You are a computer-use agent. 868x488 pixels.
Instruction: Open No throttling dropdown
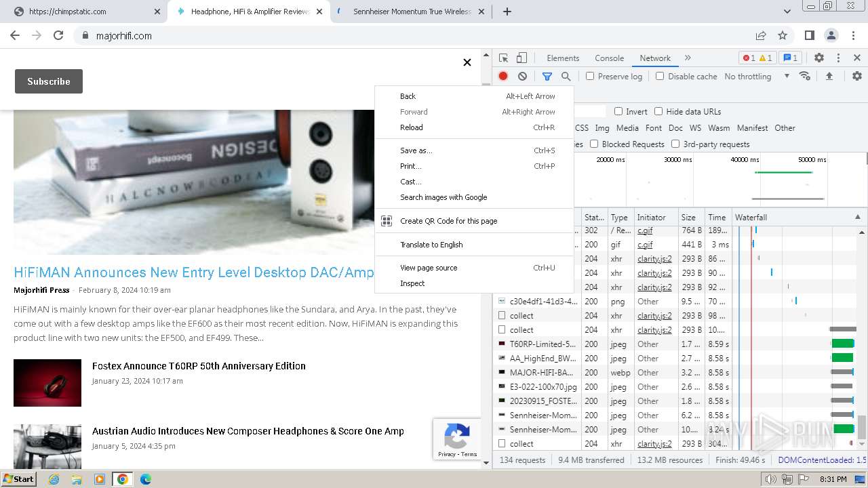(757, 77)
